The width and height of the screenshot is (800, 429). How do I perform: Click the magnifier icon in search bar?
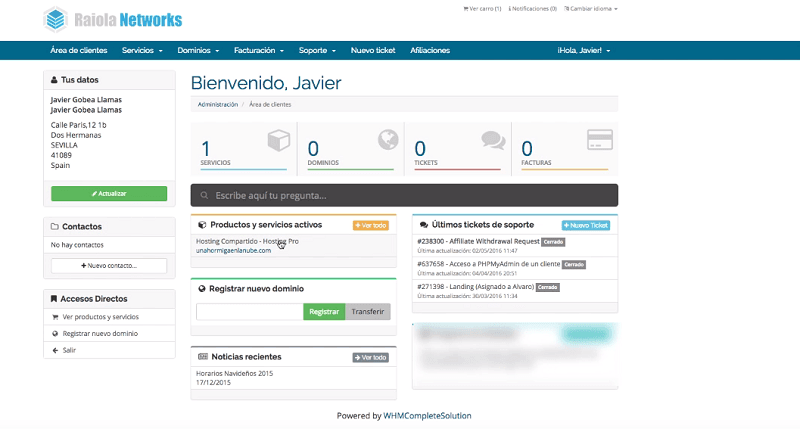204,195
